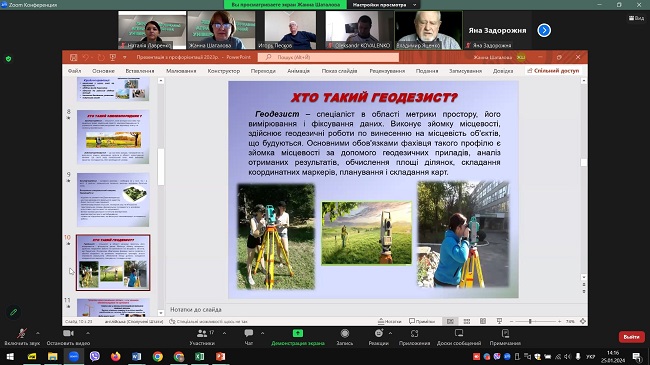650x365 pixels.
Task: Select the Анімація ribbon tab
Action: 298,71
